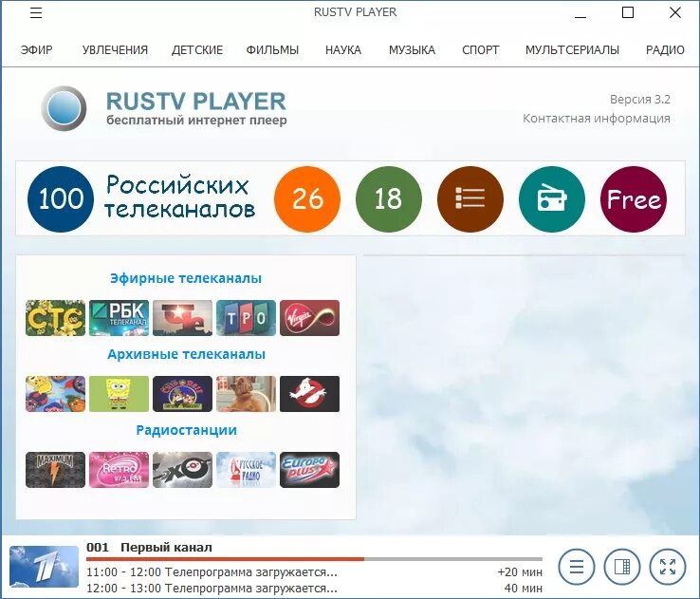Click the blue 100 channels circle
The height and width of the screenshot is (599, 700).
click(x=61, y=198)
